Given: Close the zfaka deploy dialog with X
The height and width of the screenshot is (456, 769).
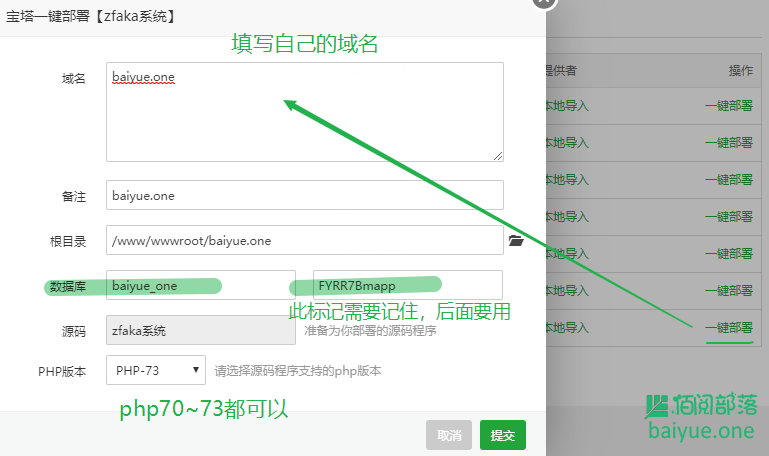Looking at the screenshot, I should pyautogui.click(x=544, y=2).
